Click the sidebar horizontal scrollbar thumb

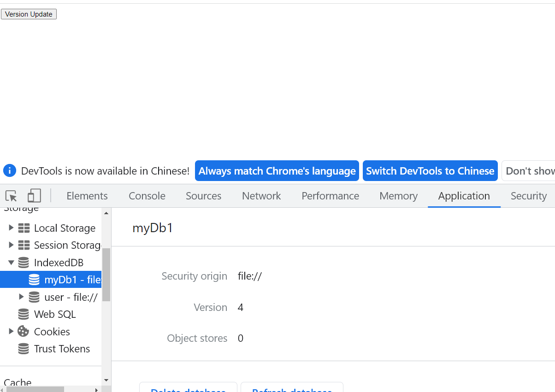(35, 389)
